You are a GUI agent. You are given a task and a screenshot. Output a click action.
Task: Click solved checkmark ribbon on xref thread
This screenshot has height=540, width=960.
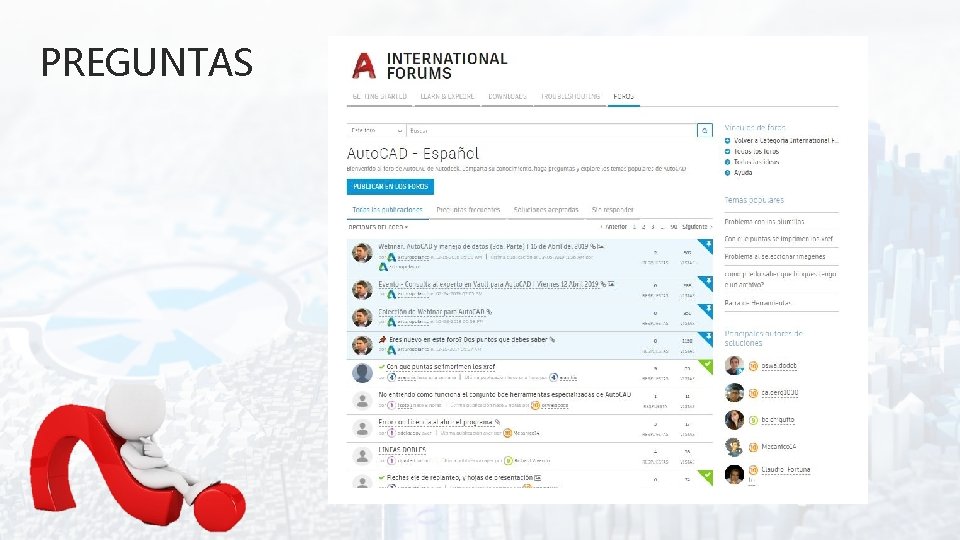(x=706, y=366)
